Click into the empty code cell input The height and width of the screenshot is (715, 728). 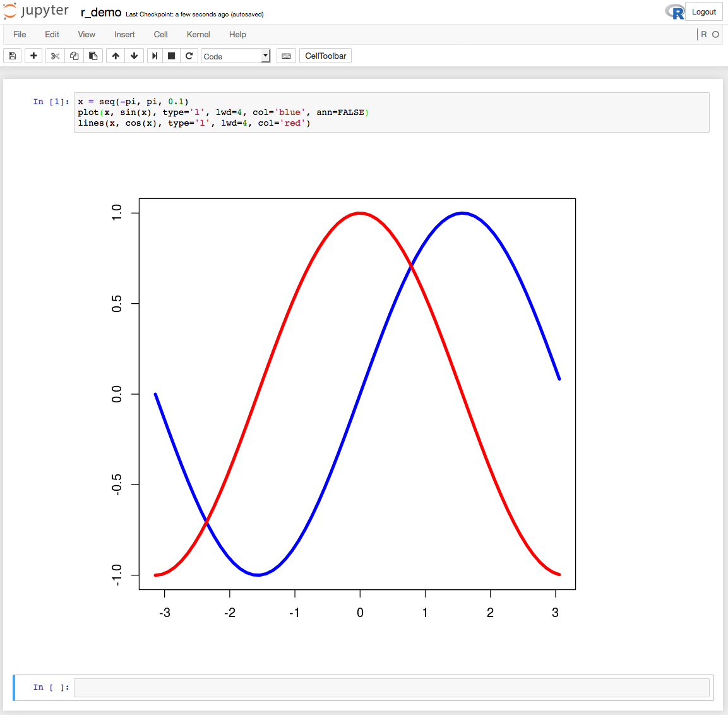pyautogui.click(x=391, y=688)
